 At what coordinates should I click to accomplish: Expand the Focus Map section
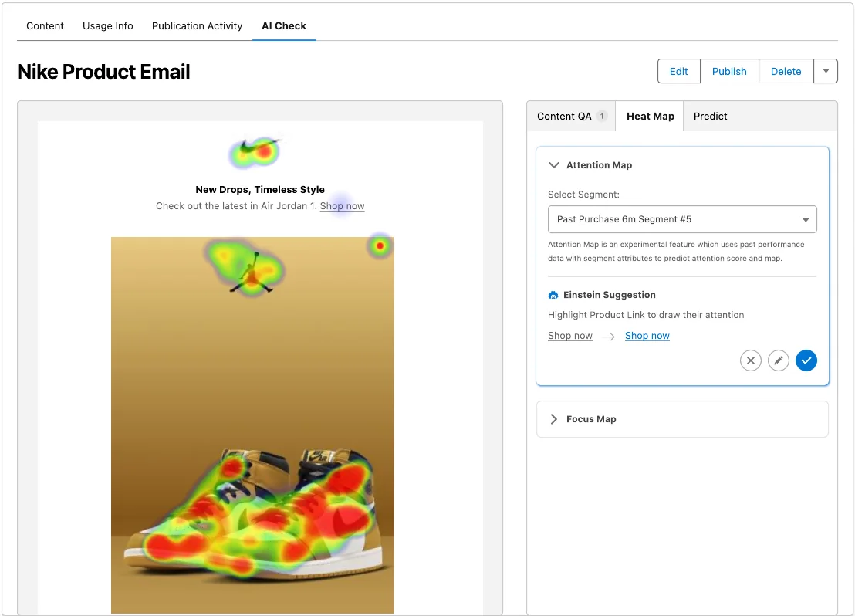click(553, 419)
